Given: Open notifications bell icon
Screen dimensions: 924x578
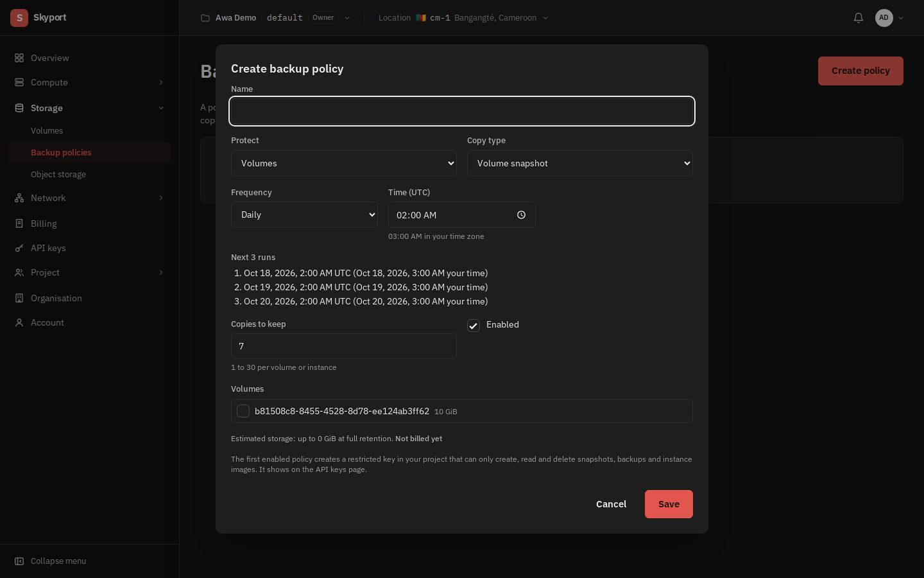Looking at the screenshot, I should click(x=859, y=18).
